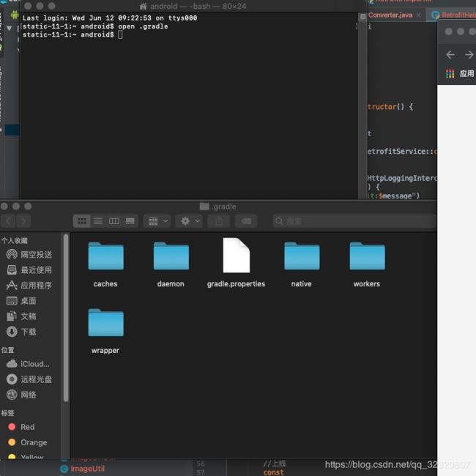
Task: Close the Converter.java tab
Action: [419, 15]
